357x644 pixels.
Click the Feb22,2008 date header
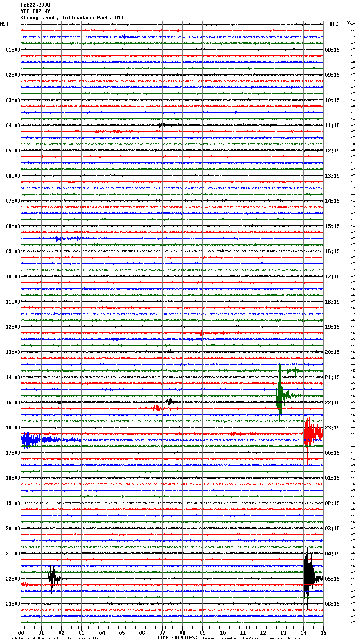pos(35,5)
